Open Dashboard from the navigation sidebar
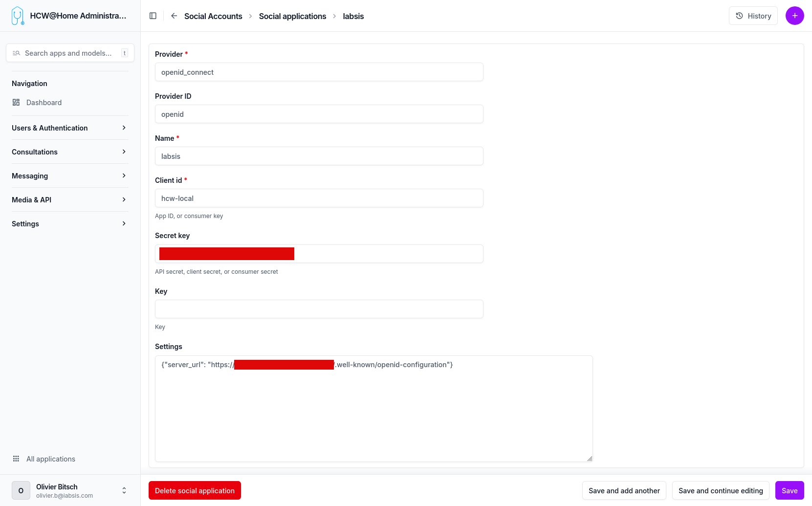Image resolution: width=812 pixels, height=506 pixels. click(44, 102)
